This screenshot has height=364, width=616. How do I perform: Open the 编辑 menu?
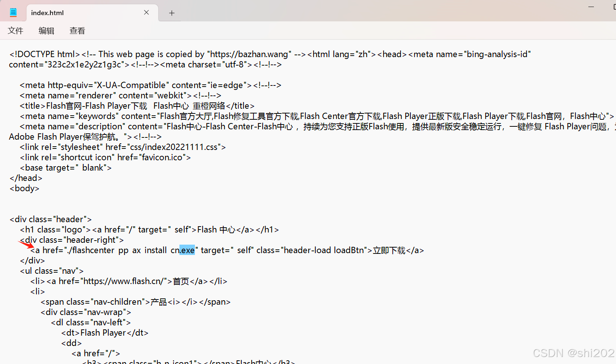[46, 31]
